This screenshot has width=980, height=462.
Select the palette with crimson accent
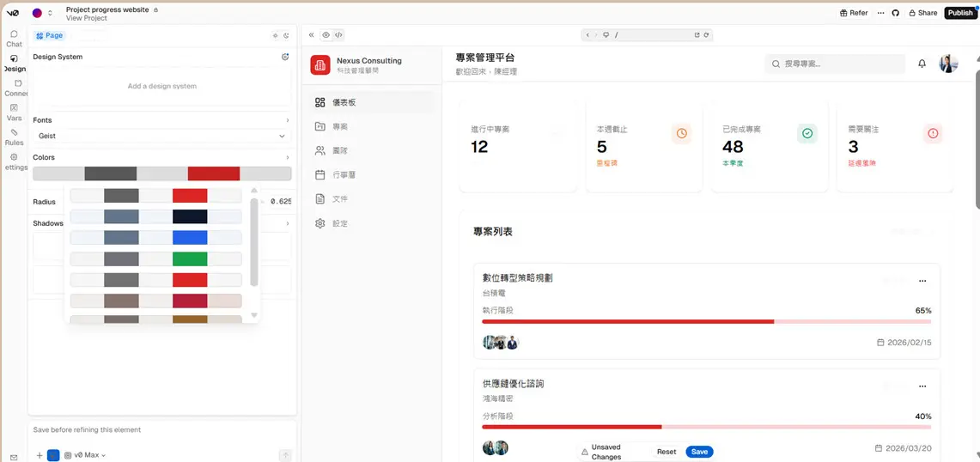155,301
